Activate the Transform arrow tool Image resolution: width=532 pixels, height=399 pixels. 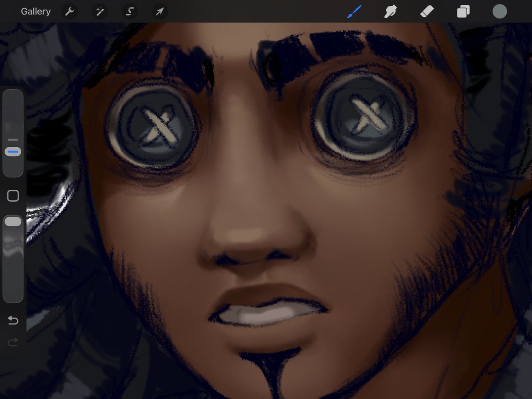[159, 12]
